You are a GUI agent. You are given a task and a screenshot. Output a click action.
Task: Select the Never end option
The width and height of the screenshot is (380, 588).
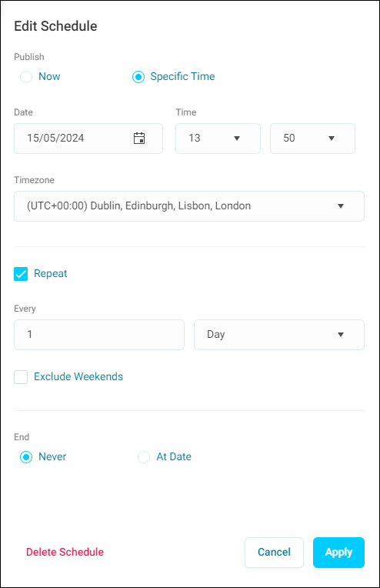tap(26, 457)
